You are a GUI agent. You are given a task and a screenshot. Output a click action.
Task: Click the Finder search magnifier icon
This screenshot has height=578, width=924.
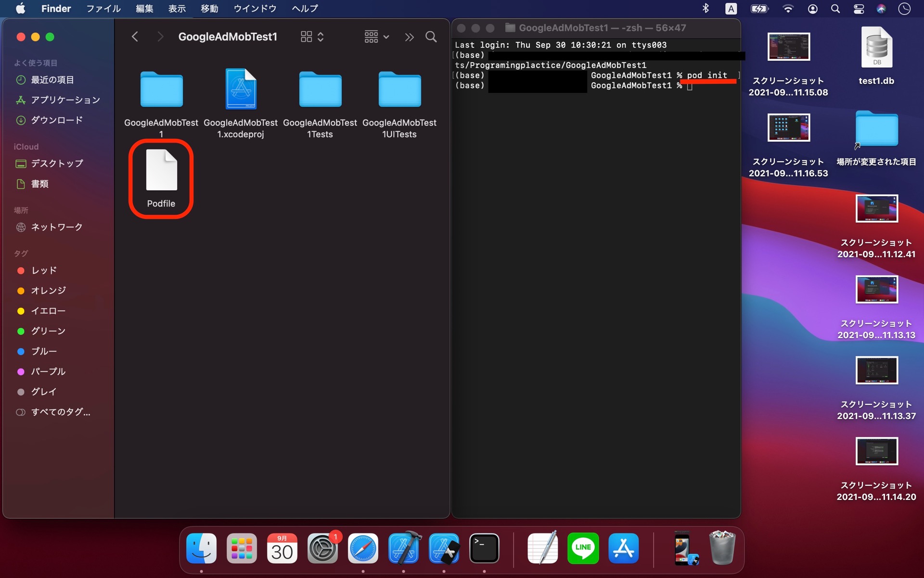click(431, 37)
